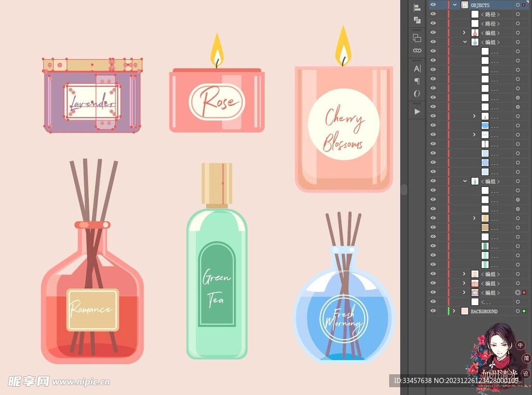The width and height of the screenshot is (532, 395).
Task: Click the dark green bottle-label sublayer thumbnail
Action: pos(485,246)
